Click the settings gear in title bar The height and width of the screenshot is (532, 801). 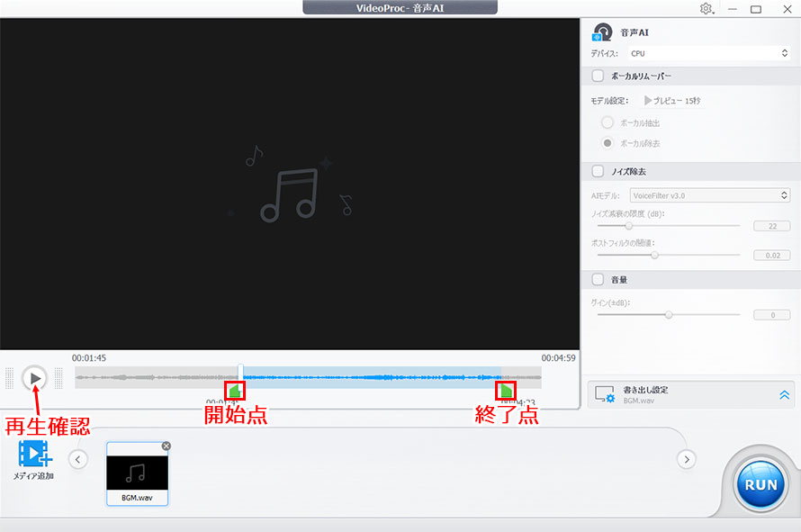pyautogui.click(x=706, y=9)
